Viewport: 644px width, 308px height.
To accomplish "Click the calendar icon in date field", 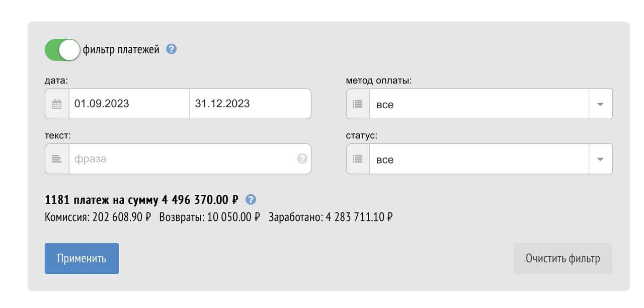I will (x=57, y=104).
